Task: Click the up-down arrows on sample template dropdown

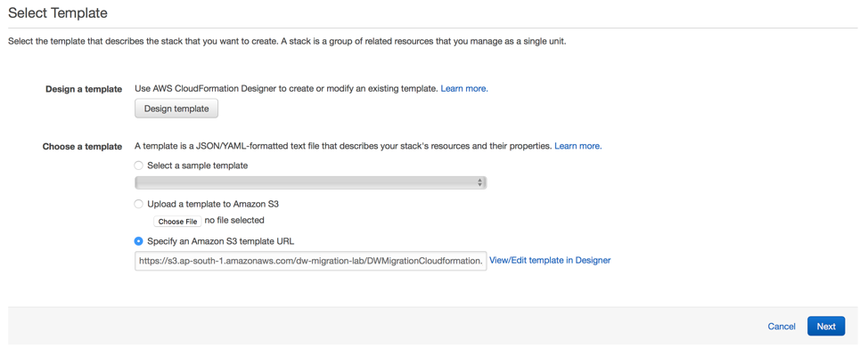Action: (x=480, y=183)
